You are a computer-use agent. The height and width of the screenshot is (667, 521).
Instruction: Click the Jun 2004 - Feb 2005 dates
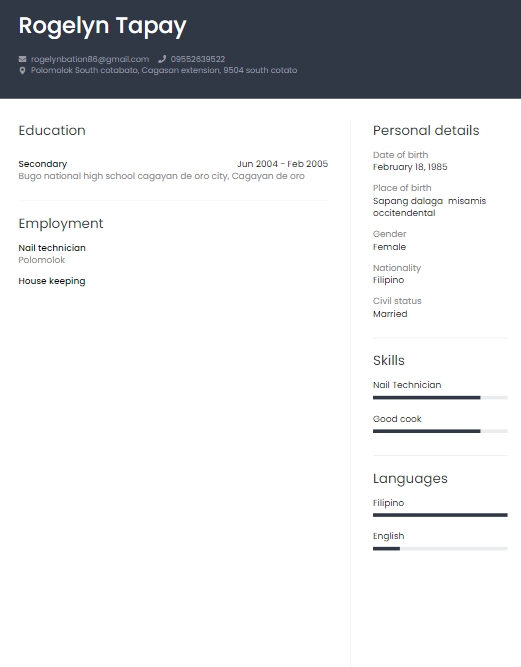(282, 164)
